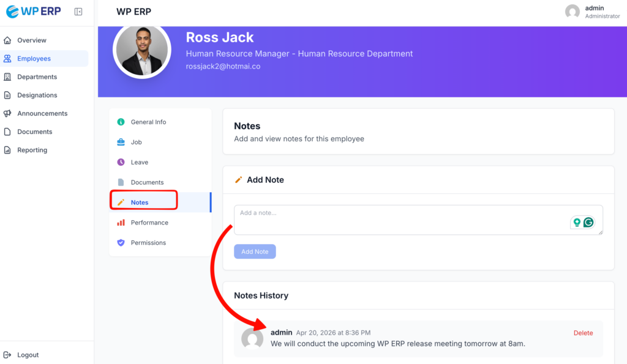Delete the admin note in Notes History
This screenshot has width=627, height=364.
coord(583,333)
